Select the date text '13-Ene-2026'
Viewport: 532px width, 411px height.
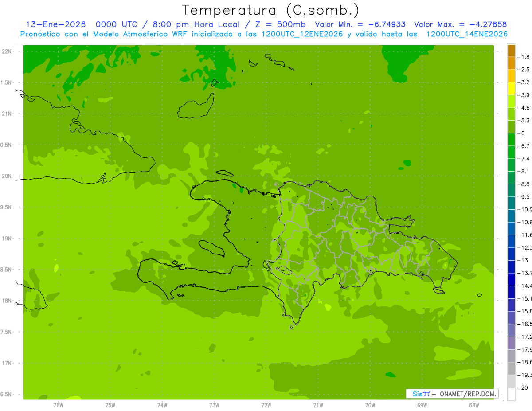click(55, 24)
